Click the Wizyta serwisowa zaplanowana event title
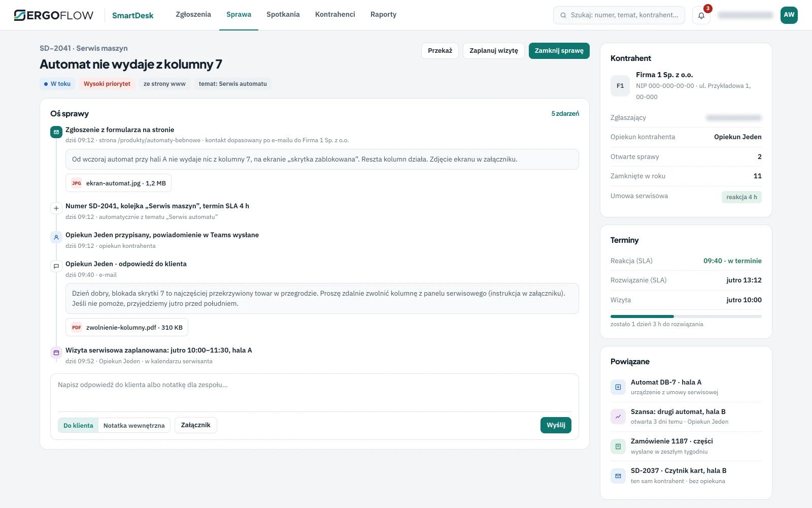Viewport: 812px width, 508px height. (159, 351)
